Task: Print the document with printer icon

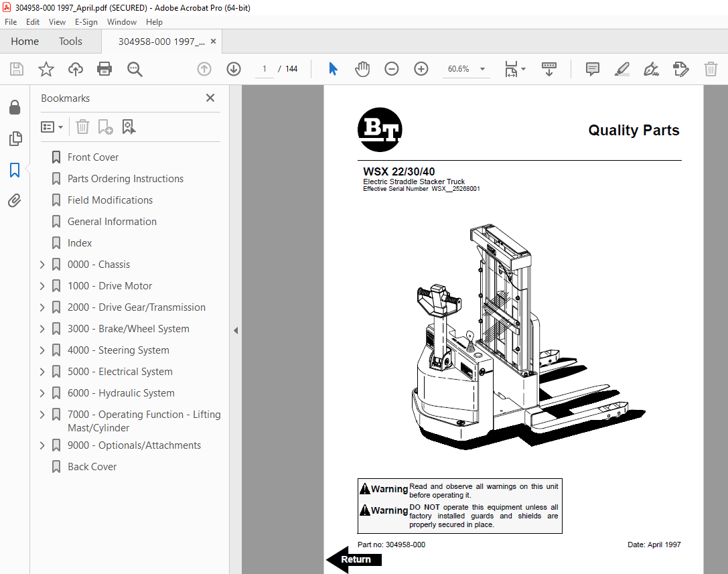Action: 104,69
